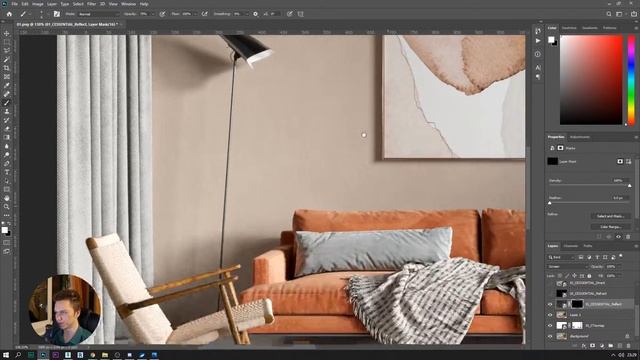Toggle lock transparent pixels
Image resolution: width=640 pixels, height=360 pixels.
click(560, 276)
